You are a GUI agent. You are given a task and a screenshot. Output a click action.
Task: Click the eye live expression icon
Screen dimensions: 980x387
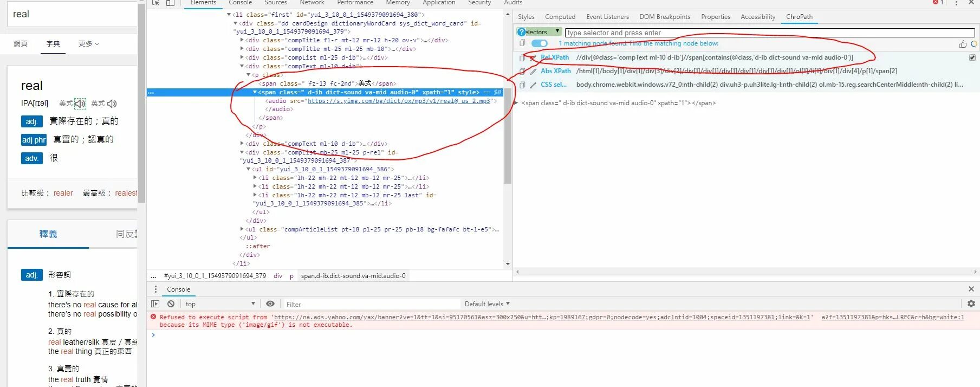pyautogui.click(x=270, y=304)
